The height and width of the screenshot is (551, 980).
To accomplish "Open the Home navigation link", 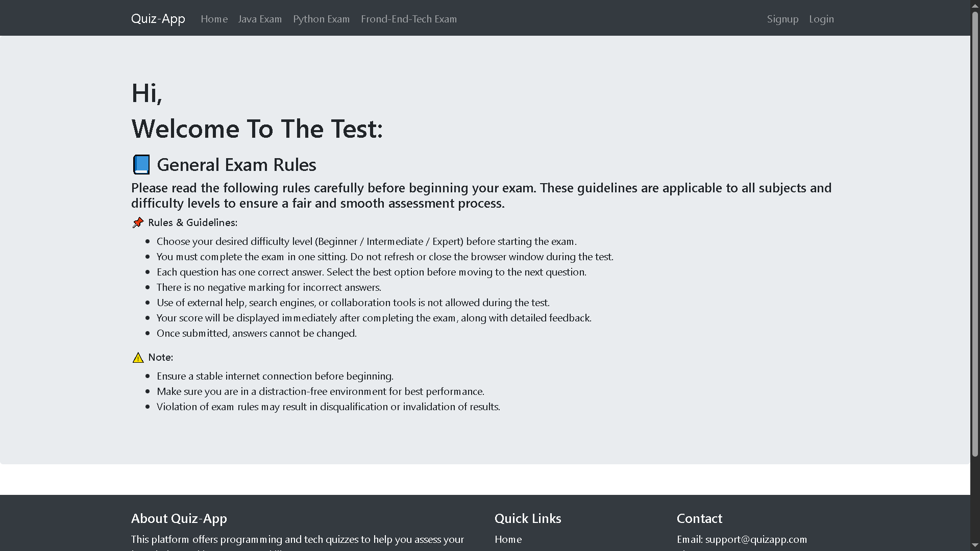I will tap(214, 19).
